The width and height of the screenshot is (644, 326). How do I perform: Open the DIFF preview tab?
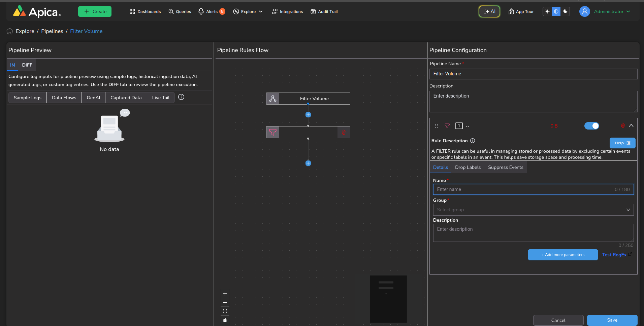(x=27, y=65)
